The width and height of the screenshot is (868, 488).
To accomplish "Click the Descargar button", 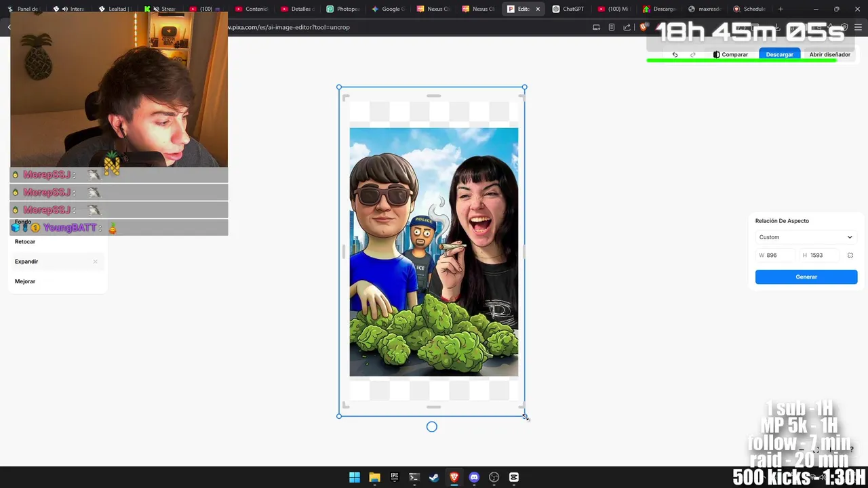I will pyautogui.click(x=780, y=55).
